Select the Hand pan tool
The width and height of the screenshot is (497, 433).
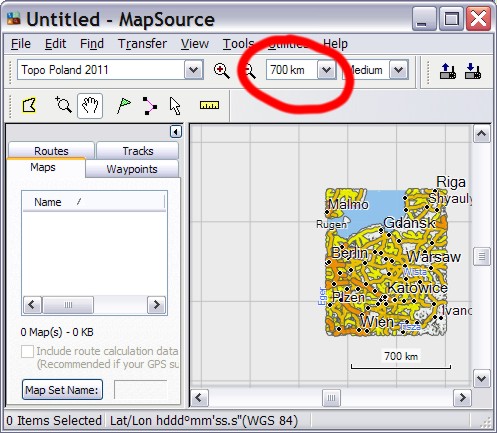click(90, 106)
